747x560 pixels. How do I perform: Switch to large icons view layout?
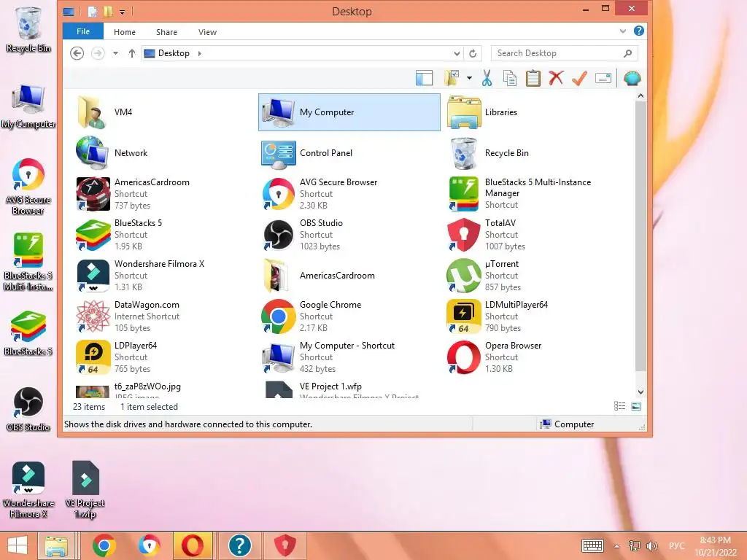tap(636, 406)
